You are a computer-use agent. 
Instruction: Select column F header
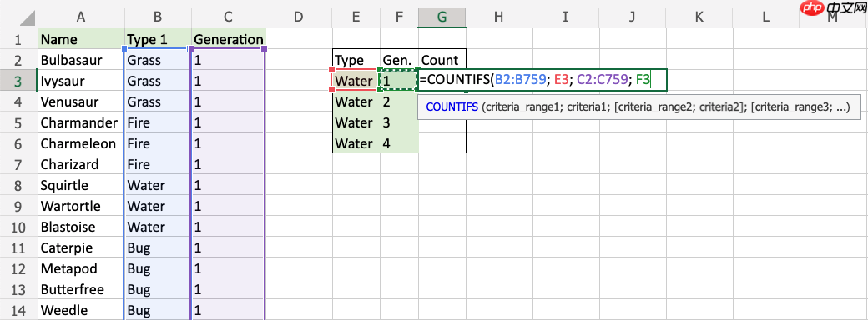pos(399,17)
